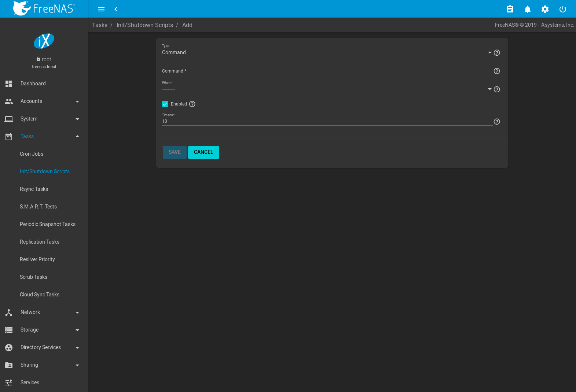
Task: Open S.M.A.R.T. Tests
Action: click(38, 207)
